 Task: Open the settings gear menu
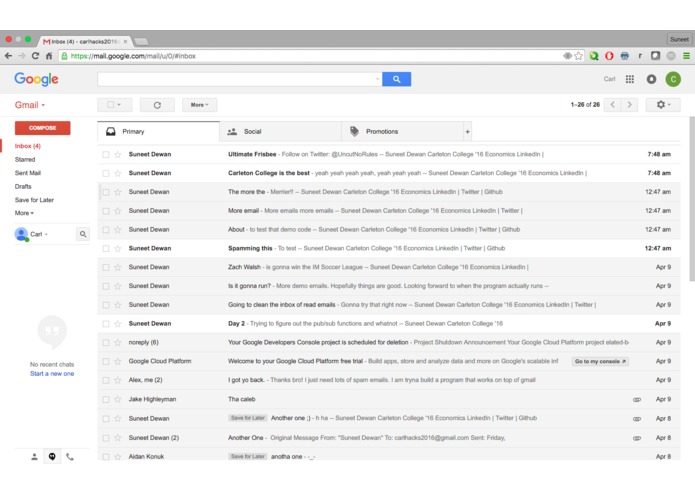663,105
